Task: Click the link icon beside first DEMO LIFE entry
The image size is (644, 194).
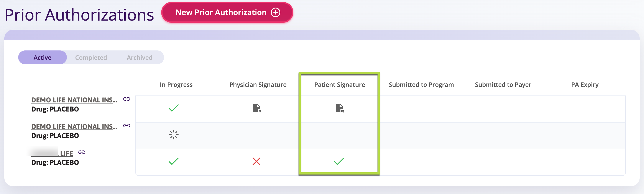Action: pos(127,99)
